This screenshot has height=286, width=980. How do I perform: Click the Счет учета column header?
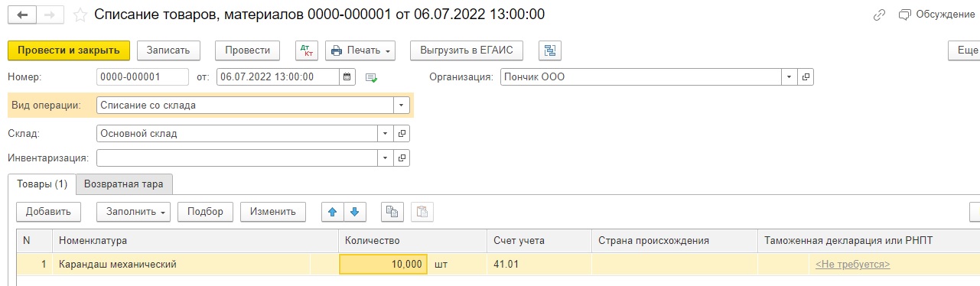[539, 240]
